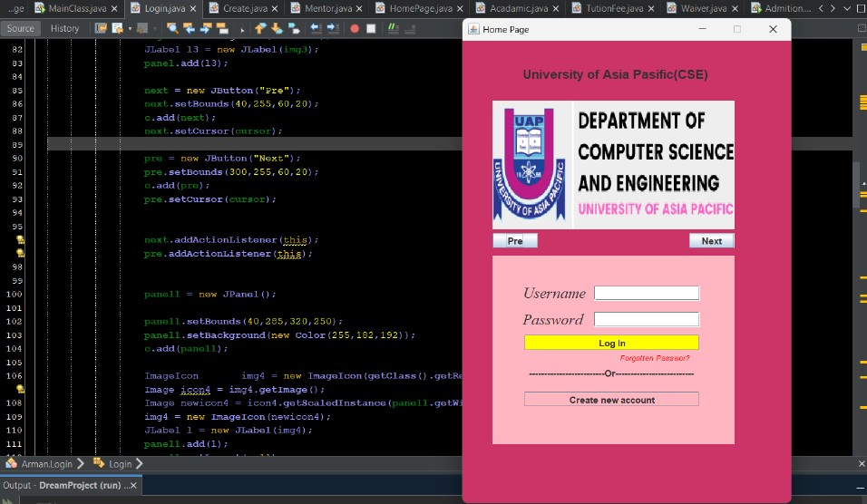The image size is (867, 504).
Task: Click the Find Selection magnifier icon
Action: (172, 28)
